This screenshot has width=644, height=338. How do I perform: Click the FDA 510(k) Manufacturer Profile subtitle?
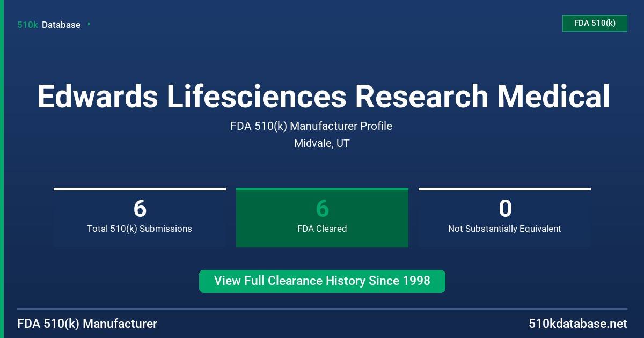coord(311,126)
